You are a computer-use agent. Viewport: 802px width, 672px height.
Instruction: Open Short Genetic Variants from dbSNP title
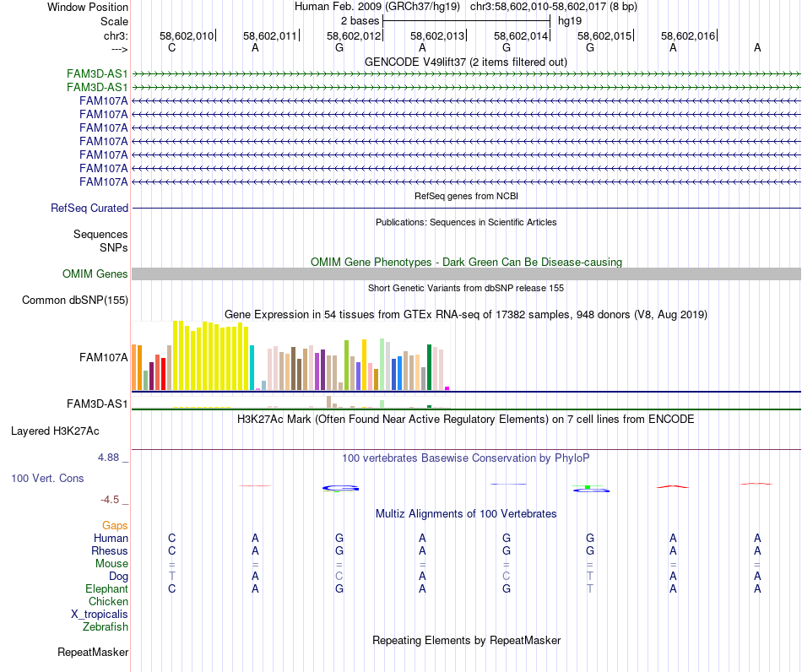[x=466, y=288]
